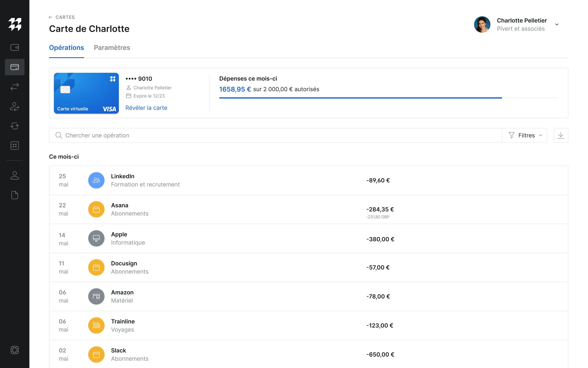Click the -380,00 € amount
This screenshot has width=588, height=368.
[380, 239]
